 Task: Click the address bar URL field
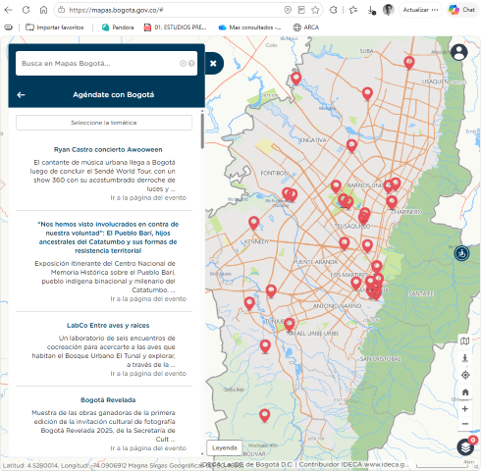pos(116,10)
